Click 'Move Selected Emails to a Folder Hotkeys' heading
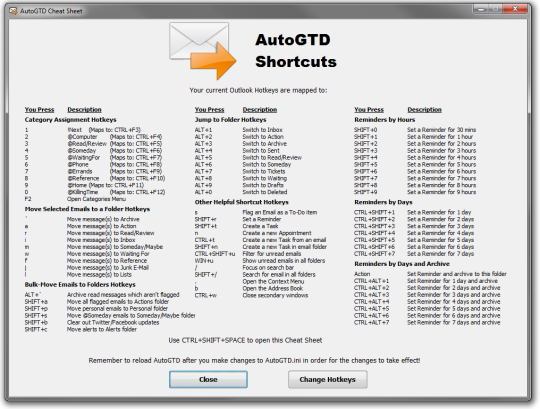Viewport: 540px width, 409px height. coord(87,209)
